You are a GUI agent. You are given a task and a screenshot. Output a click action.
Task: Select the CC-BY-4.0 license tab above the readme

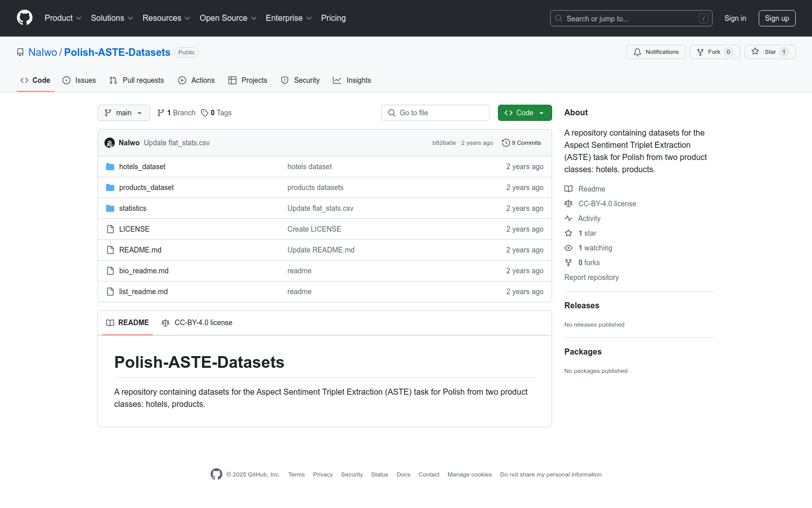click(197, 323)
